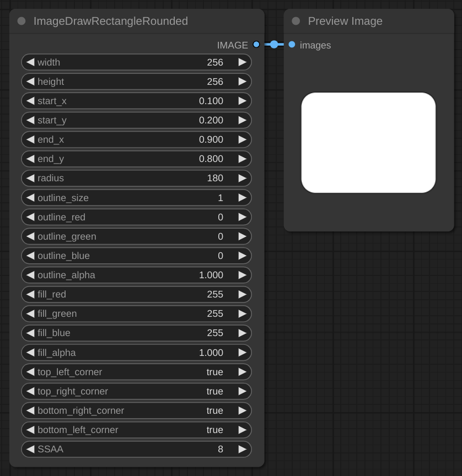Click the images input socket
This screenshot has height=476, width=462.
(x=292, y=45)
